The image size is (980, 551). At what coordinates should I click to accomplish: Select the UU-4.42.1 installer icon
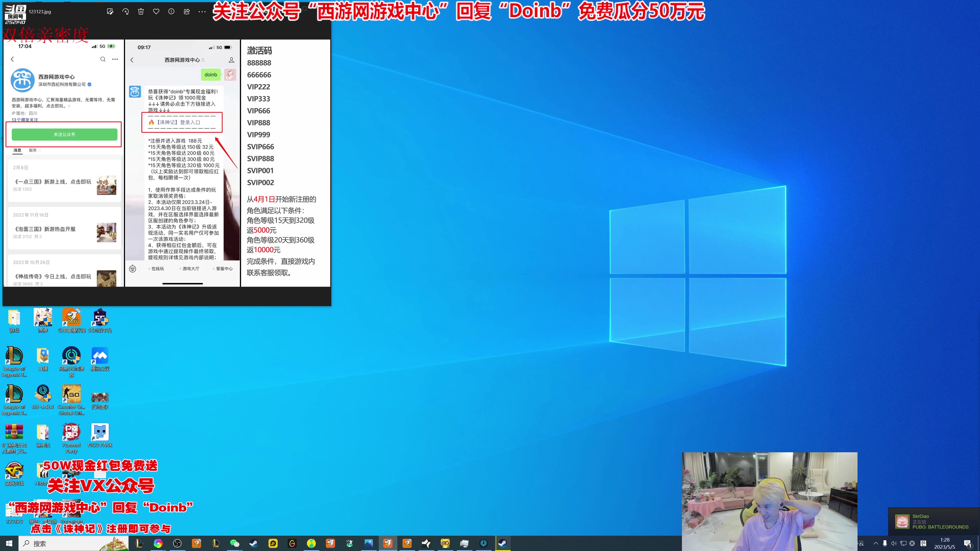pyautogui.click(x=43, y=397)
